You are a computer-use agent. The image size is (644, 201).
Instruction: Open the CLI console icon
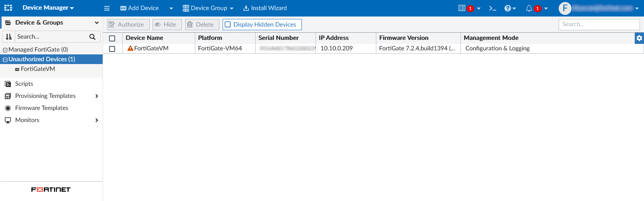click(x=492, y=8)
